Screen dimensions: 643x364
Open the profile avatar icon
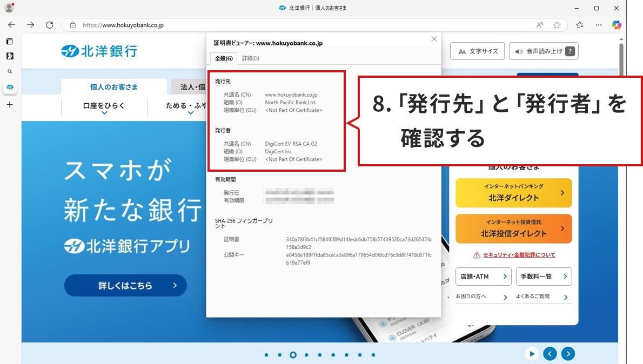(9, 8)
